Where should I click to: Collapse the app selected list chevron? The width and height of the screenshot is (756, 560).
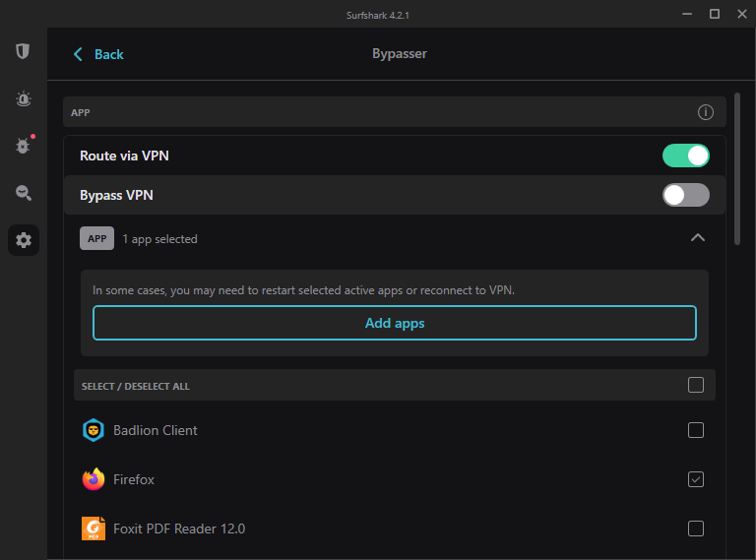click(698, 237)
